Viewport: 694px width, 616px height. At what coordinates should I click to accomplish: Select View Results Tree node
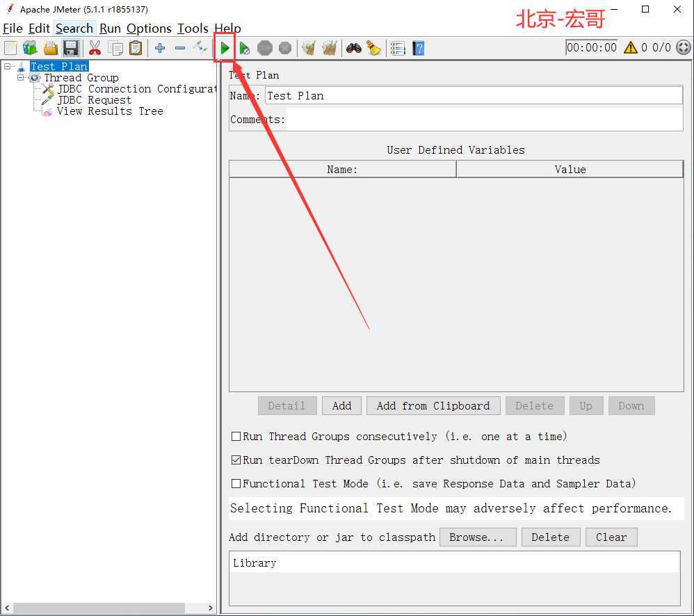[110, 111]
